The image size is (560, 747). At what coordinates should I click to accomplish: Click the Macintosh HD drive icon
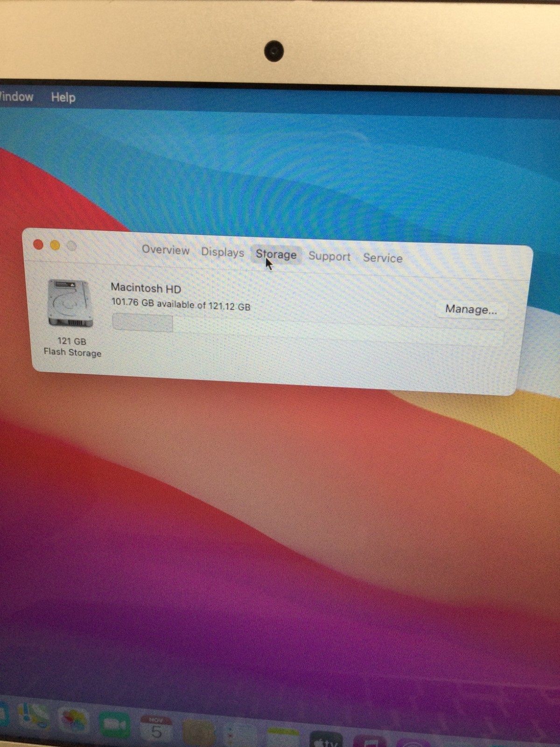point(70,303)
